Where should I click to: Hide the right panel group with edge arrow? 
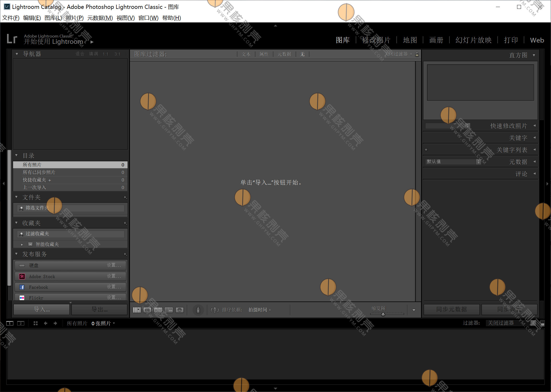(x=547, y=184)
